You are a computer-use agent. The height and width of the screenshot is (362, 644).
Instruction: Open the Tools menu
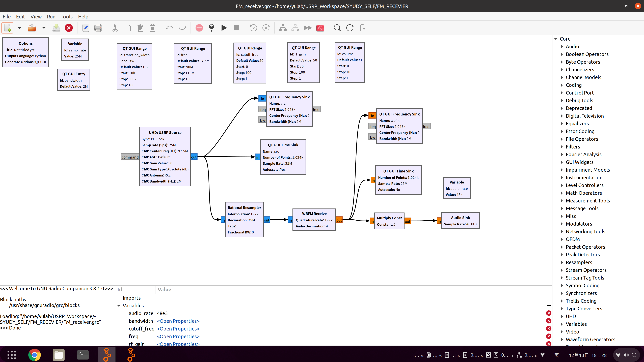coord(67,16)
